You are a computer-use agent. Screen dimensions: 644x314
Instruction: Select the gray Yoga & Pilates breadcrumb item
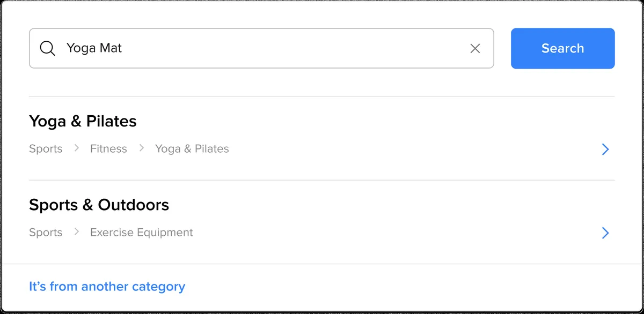(192, 149)
